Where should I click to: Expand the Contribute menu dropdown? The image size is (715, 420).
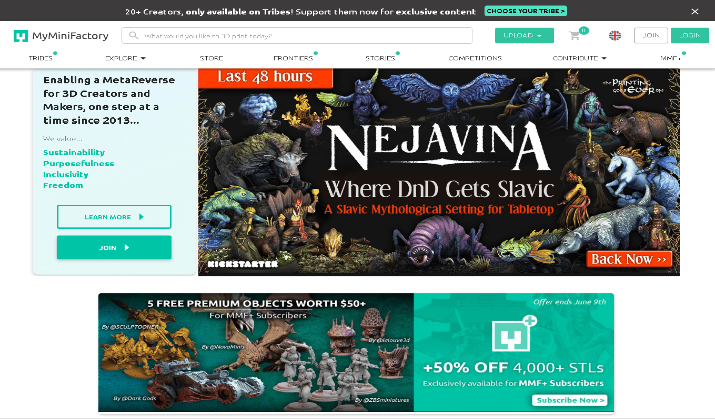click(579, 58)
